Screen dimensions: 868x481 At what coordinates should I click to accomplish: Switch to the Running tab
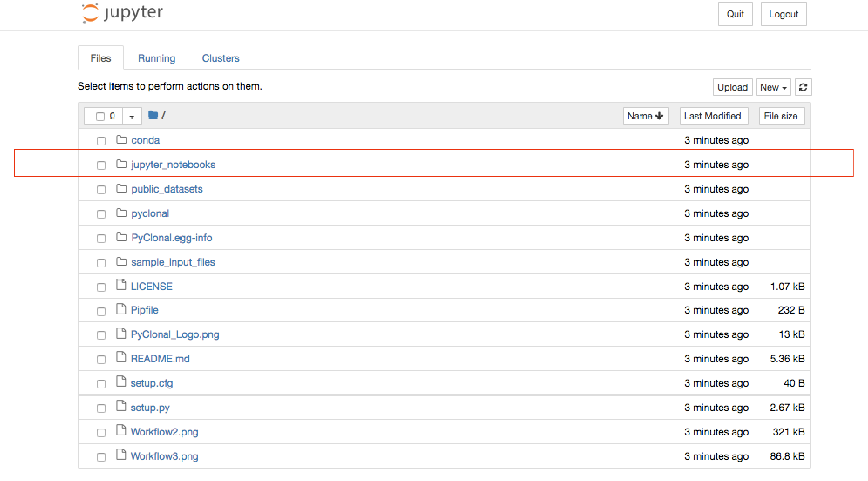tap(156, 58)
